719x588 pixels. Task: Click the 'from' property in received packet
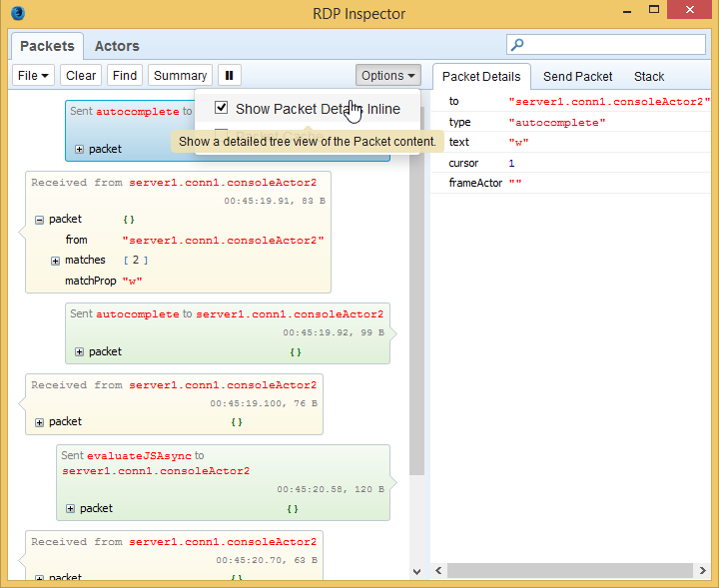click(x=76, y=240)
